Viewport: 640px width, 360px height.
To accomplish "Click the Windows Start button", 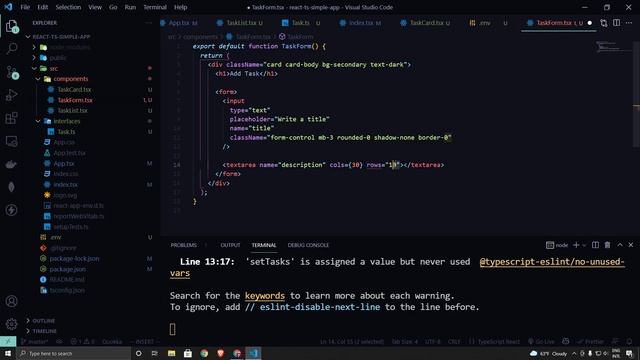I will [8, 353].
